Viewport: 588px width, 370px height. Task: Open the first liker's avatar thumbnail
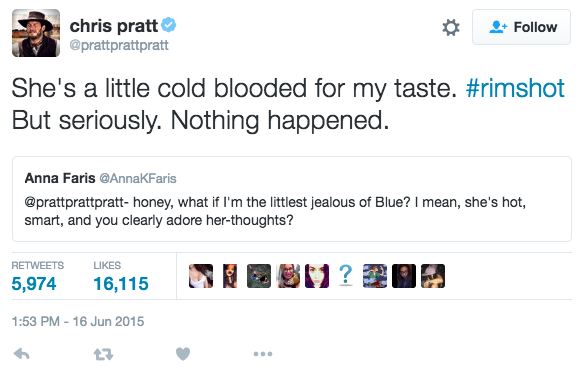point(201,276)
